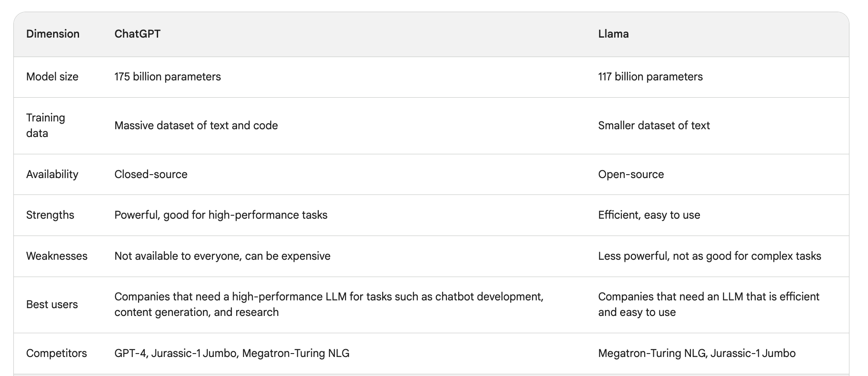Viewport: 868px width, 376px height.
Task: Select the Training data row label
Action: click(x=46, y=125)
